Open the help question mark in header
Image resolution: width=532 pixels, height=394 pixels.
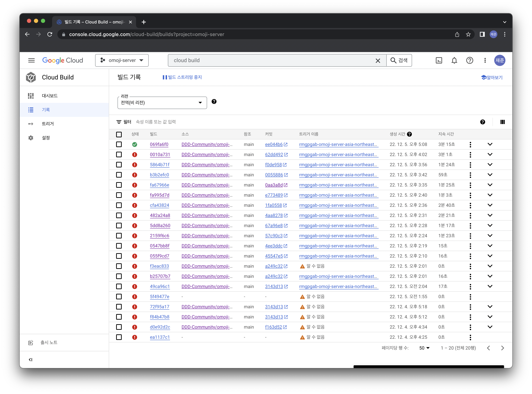pyautogui.click(x=469, y=60)
